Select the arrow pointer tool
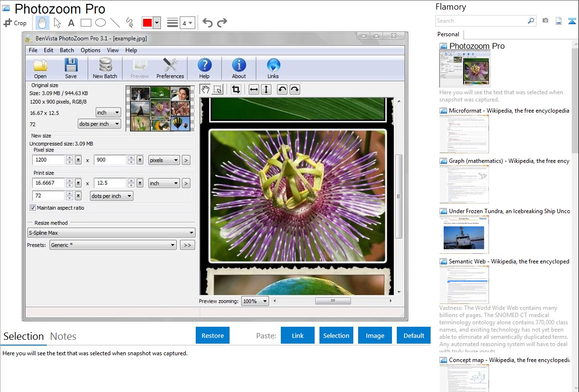This screenshot has height=392, width=579. point(57,23)
